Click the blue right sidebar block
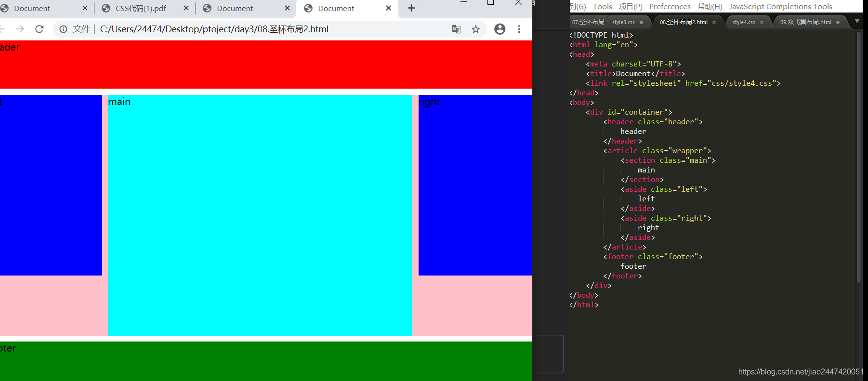 point(475,185)
